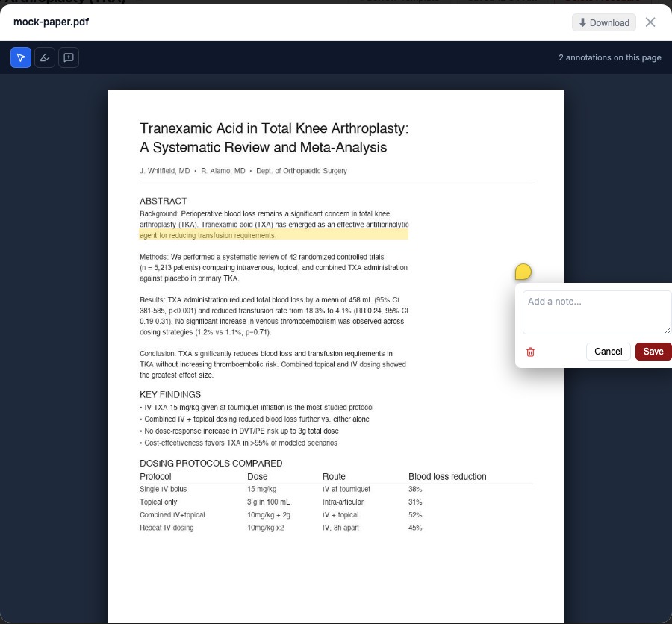Click the 'No dose-response increase in DVT/PE' bullet
This screenshot has height=624, width=672.
[x=239, y=431]
